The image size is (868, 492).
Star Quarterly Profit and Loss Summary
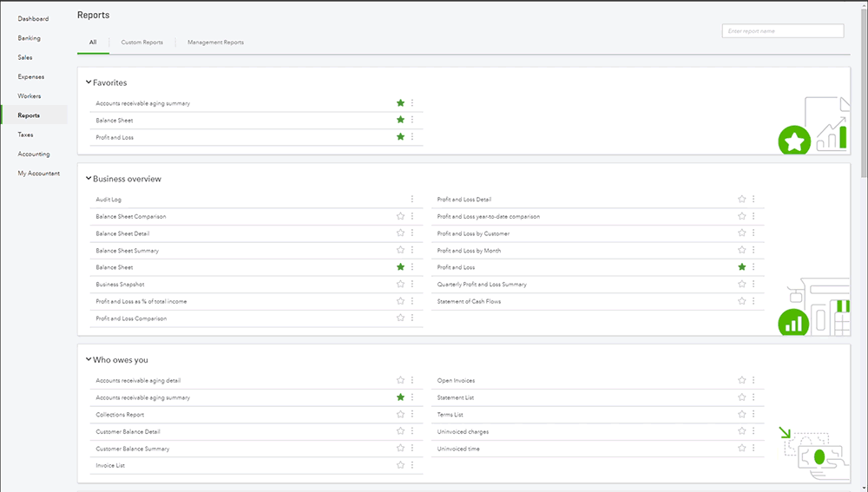(742, 284)
